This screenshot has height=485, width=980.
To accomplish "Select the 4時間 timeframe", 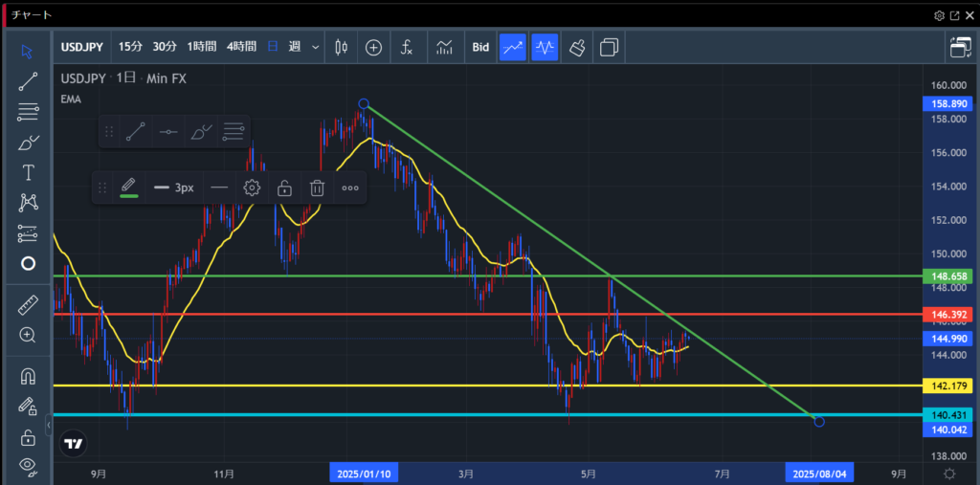I will 241,46.
